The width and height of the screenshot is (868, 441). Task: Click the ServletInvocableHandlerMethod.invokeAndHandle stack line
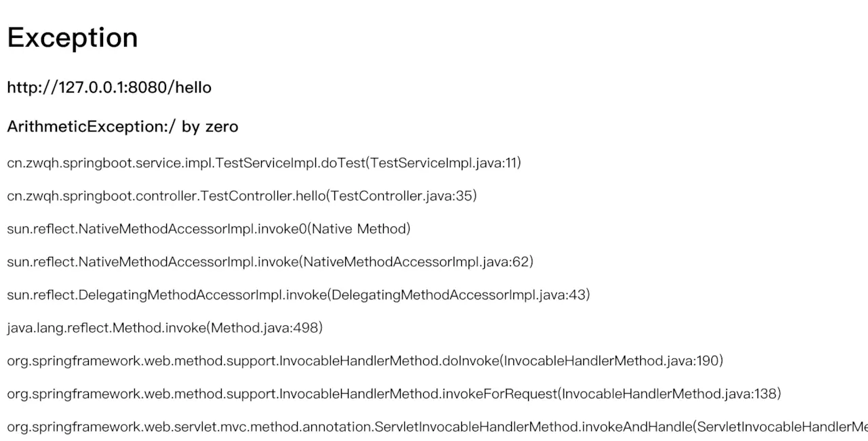click(437, 427)
